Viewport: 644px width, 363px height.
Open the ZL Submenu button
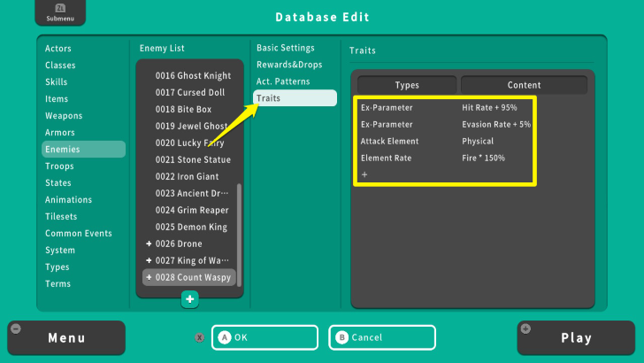[x=60, y=12]
